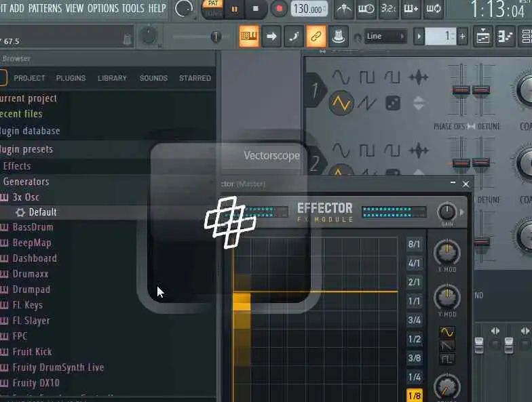This screenshot has width=532, height=402.
Task: Expand the Generators folder in browser
Action: click(26, 182)
